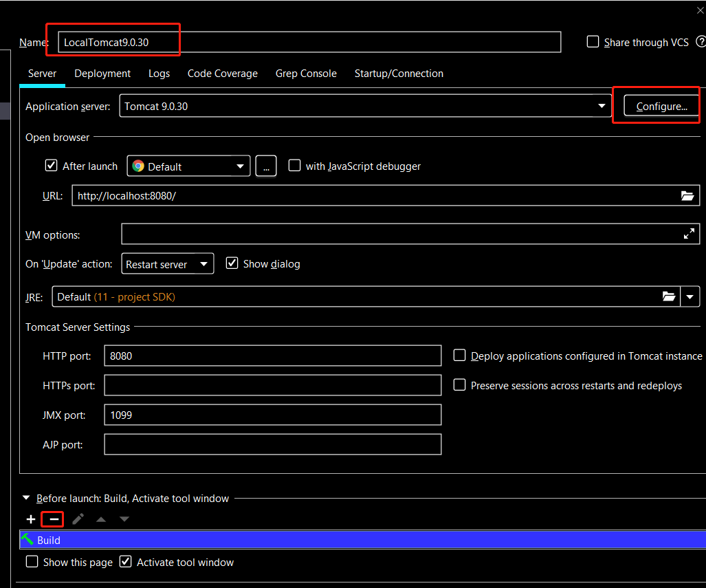Click the add before-launch task plus icon
This screenshot has height=588, width=706.
tap(31, 519)
